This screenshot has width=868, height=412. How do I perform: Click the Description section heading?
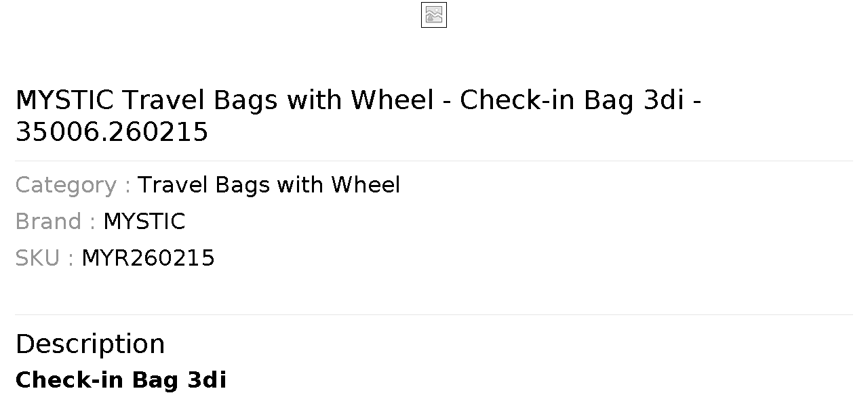point(90,344)
